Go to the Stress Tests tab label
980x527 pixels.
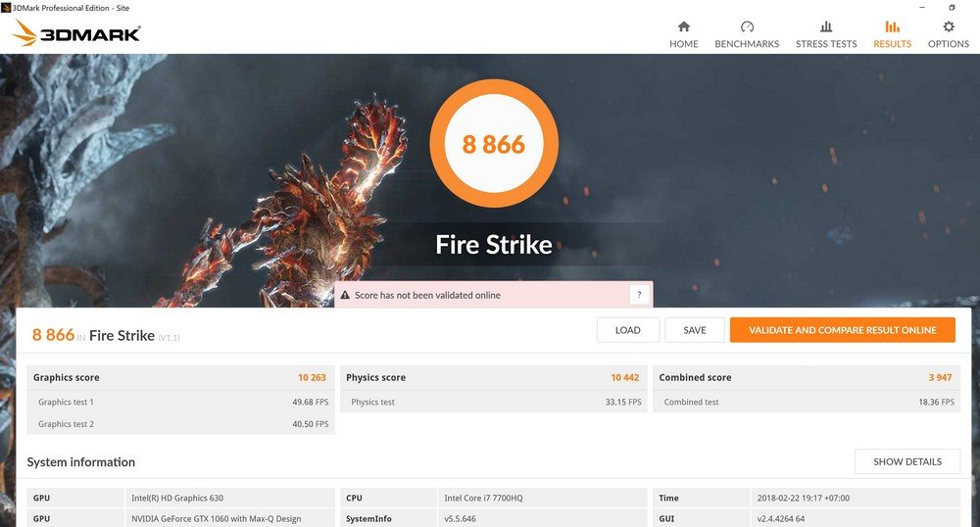pyautogui.click(x=825, y=44)
